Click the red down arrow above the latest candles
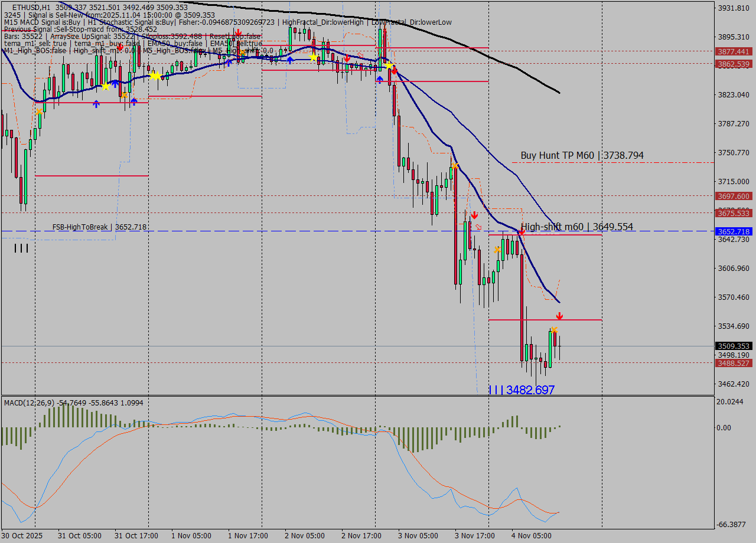The image size is (756, 543). [x=559, y=316]
